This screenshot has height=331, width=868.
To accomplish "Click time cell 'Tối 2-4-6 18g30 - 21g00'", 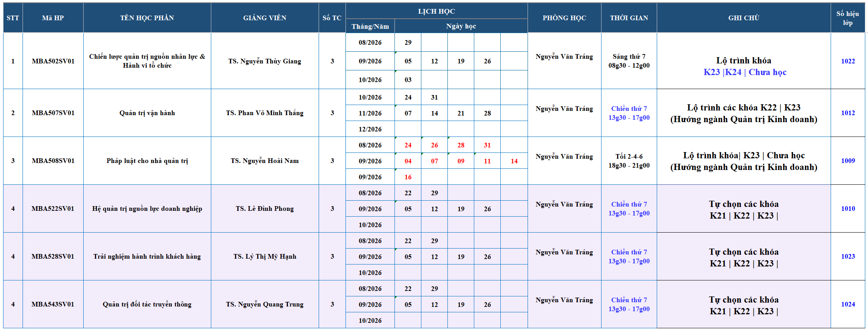I will pos(629,161).
